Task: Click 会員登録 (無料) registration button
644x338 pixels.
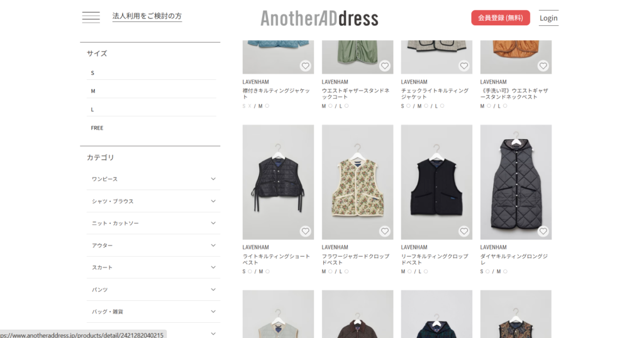Action: pyautogui.click(x=500, y=18)
